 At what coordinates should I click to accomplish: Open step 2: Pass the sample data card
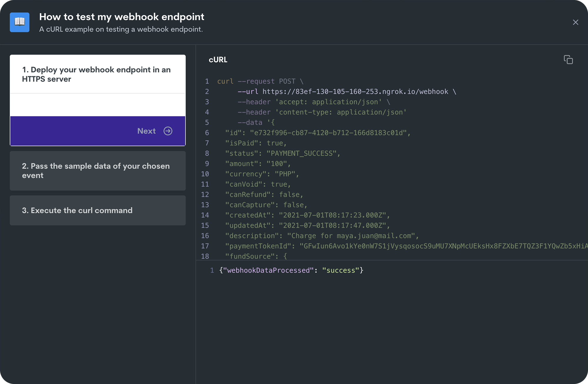tap(98, 171)
